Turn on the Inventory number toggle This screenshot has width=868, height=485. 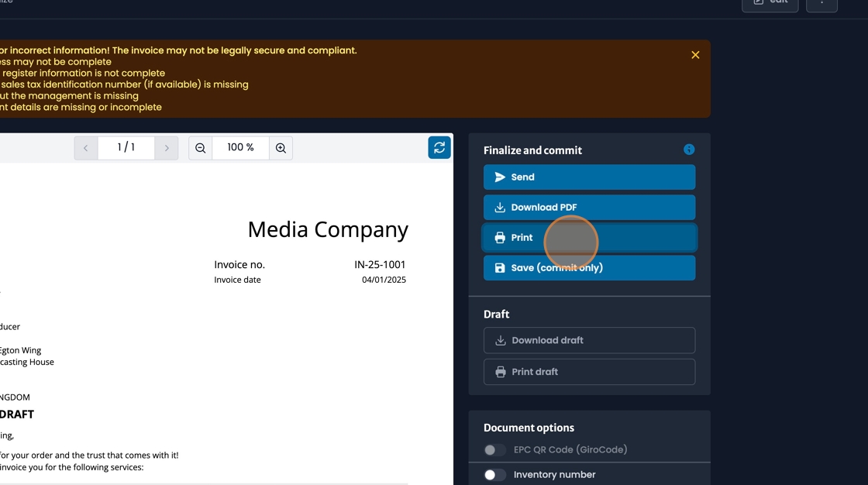pyautogui.click(x=494, y=474)
